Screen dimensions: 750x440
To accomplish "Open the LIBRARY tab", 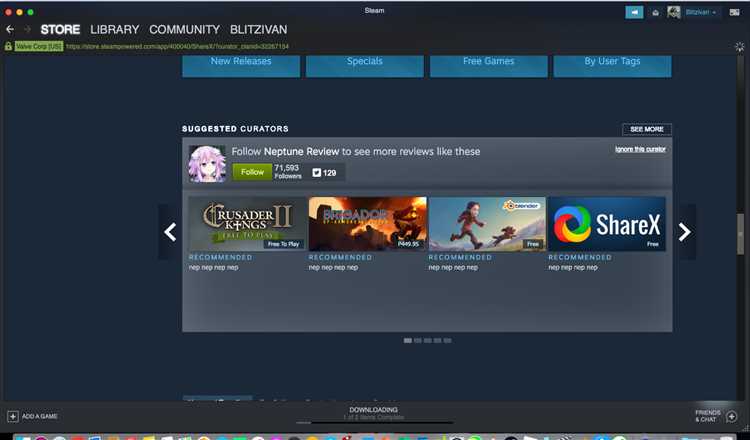I will pos(115,30).
